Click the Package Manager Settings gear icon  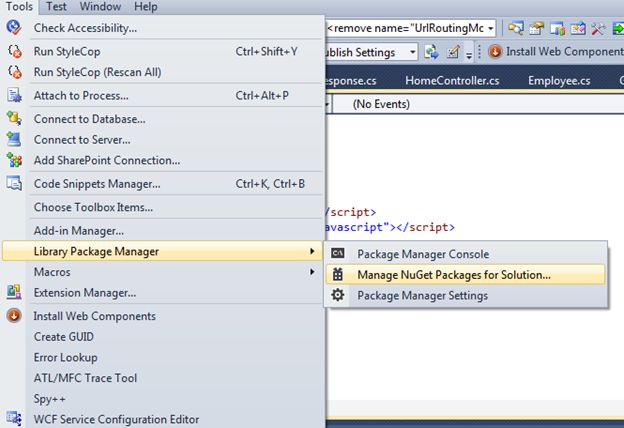tap(339, 295)
